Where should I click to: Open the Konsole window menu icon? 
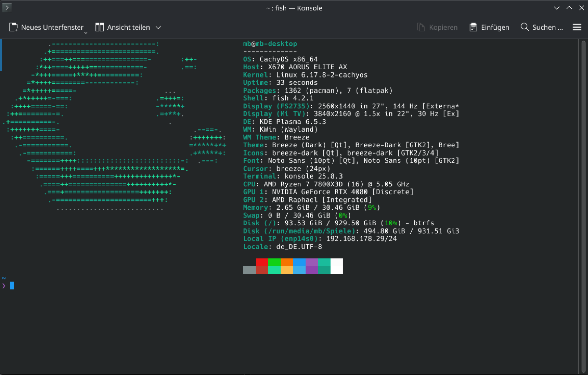[7, 8]
